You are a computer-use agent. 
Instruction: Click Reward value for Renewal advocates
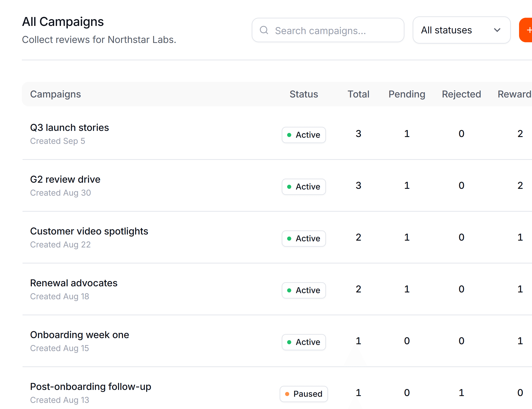520,289
